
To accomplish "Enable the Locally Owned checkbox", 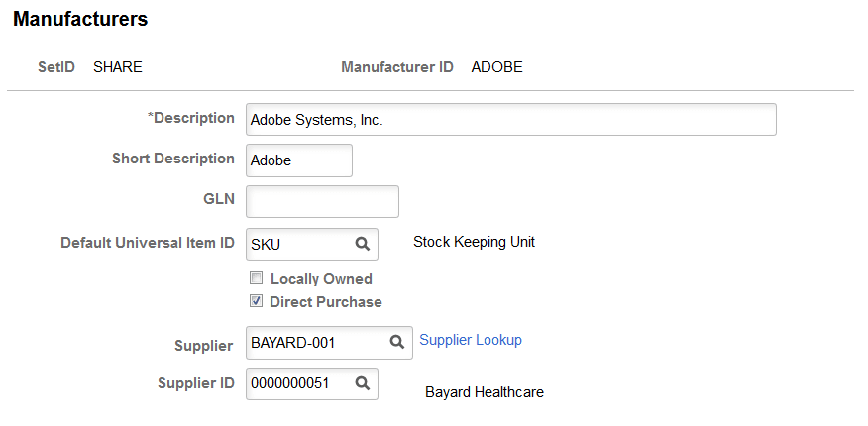I will tap(256, 278).
